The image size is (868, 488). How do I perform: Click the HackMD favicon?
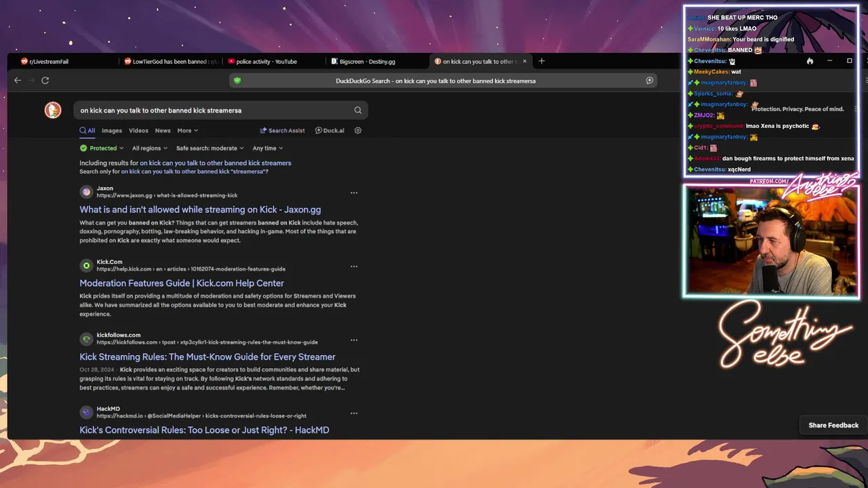point(86,412)
